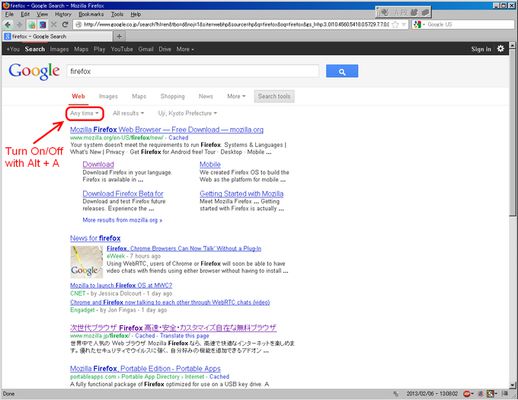Viewport: 518px width, 400px height.
Task: Open the 'Uji, Kyoto Prefecture' location dropdown
Action: [187, 113]
